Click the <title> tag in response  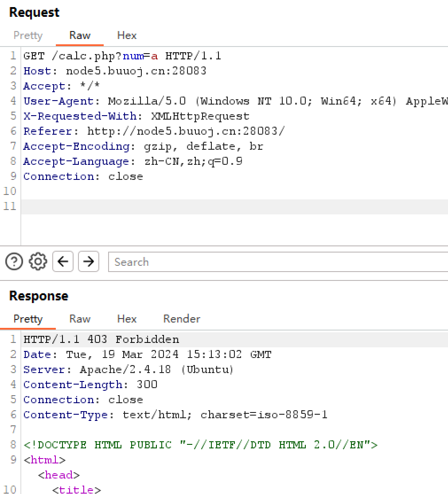click(x=77, y=490)
